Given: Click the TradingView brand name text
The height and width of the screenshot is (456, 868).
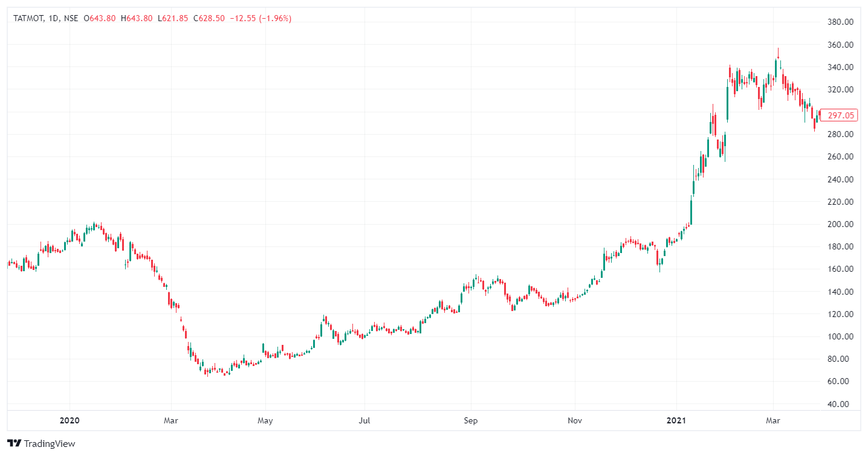Looking at the screenshot, I should [x=50, y=443].
